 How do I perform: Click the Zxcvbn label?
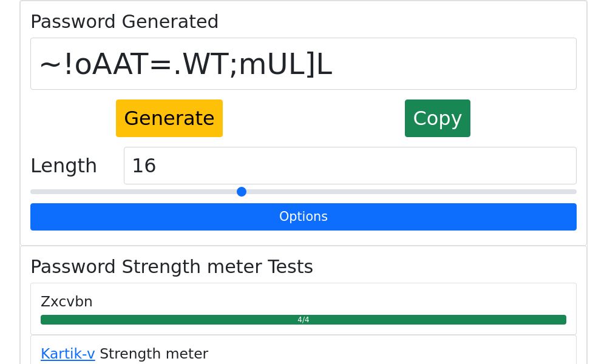pyautogui.click(x=67, y=302)
